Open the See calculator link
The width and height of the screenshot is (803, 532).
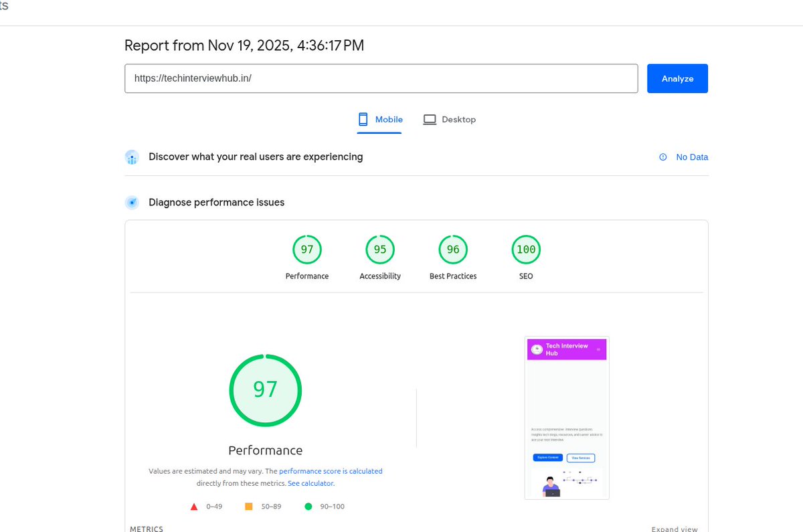click(x=310, y=482)
